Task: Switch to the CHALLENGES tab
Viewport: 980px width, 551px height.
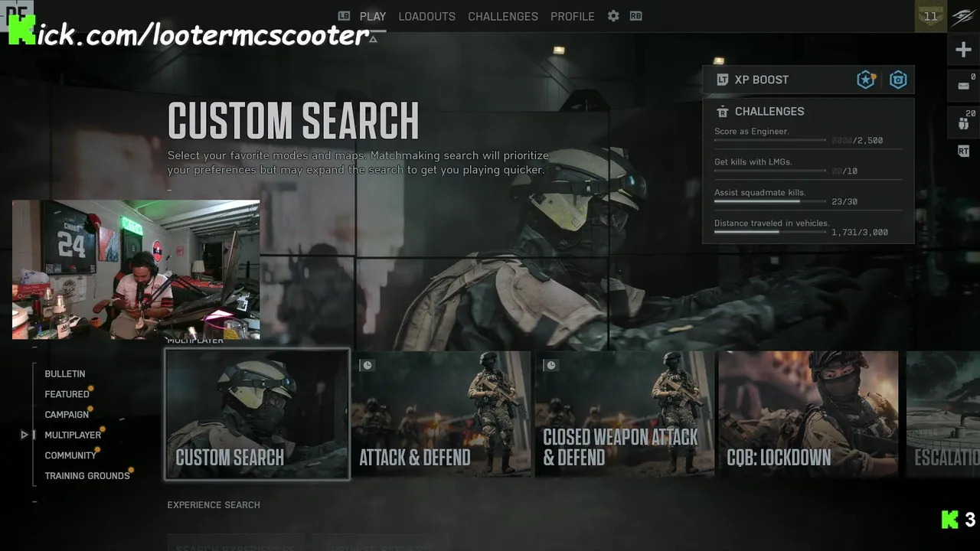Action: coord(503,16)
